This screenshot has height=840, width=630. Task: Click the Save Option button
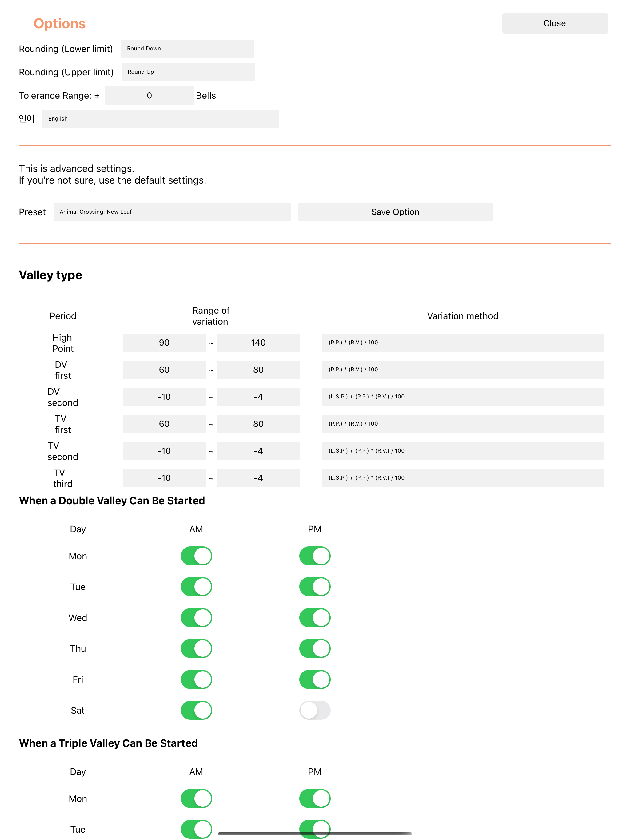(395, 212)
